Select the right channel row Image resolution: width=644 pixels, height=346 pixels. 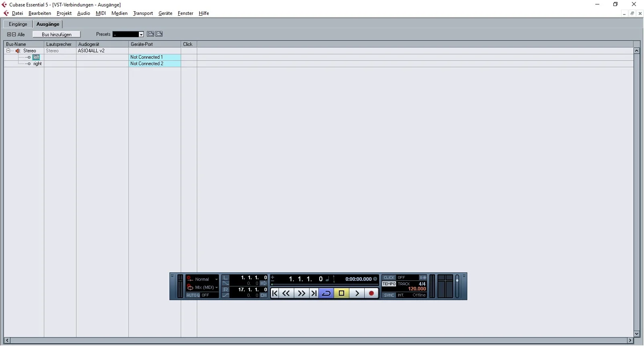[37, 64]
